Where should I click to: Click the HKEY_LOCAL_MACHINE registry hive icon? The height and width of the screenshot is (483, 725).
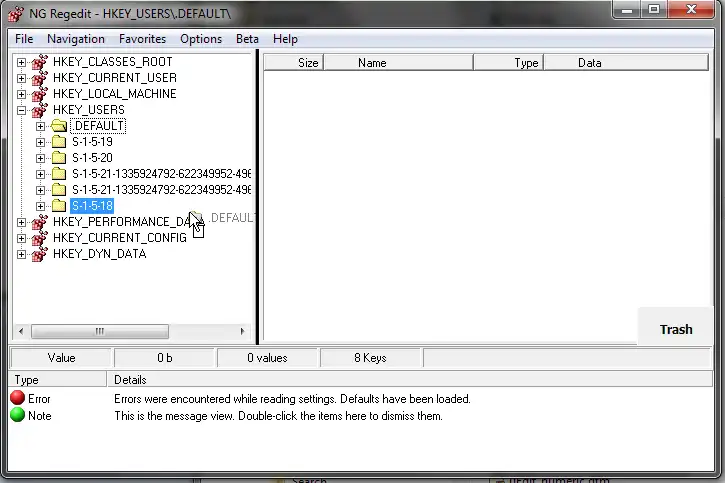(x=40, y=94)
